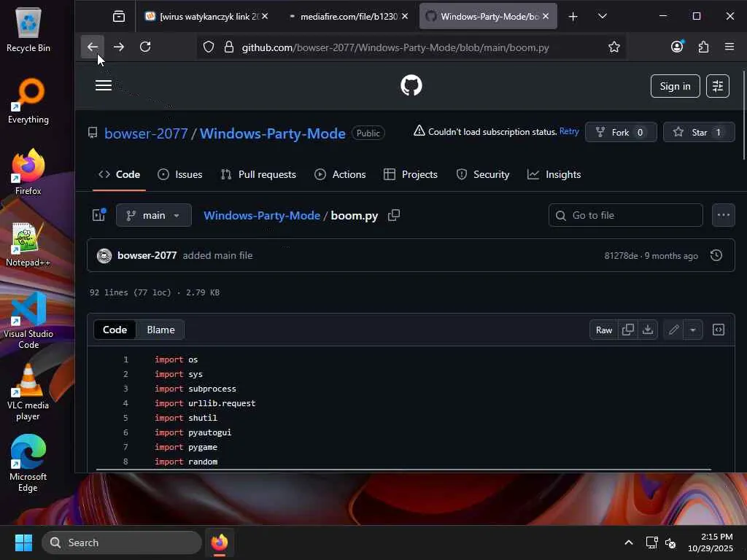This screenshot has height=560, width=747.
Task: Switch to the Issues tab
Action: click(180, 175)
